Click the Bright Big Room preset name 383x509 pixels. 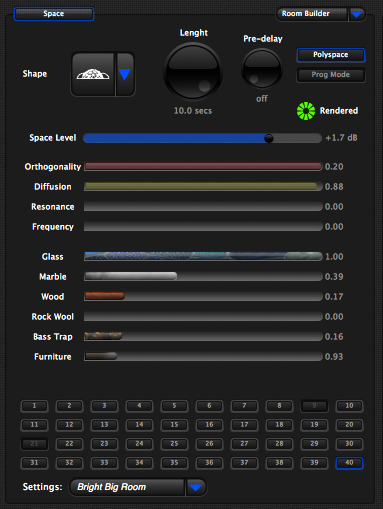pos(111,487)
